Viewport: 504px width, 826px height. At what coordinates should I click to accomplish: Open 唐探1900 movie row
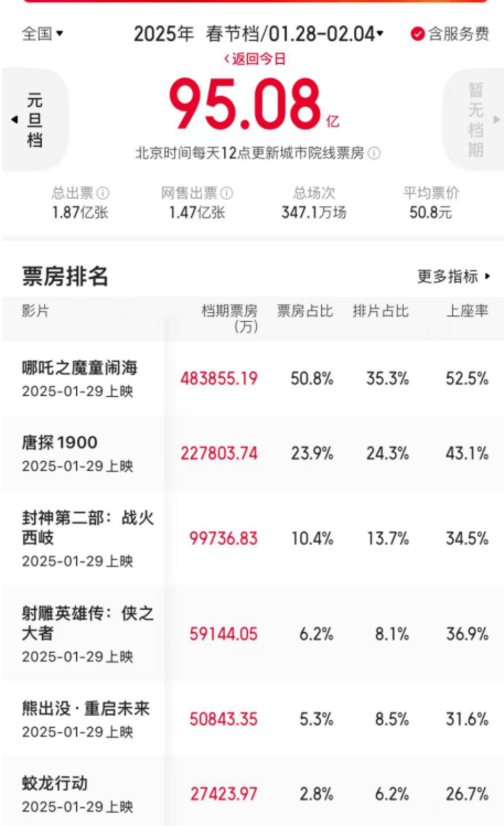coord(59,443)
